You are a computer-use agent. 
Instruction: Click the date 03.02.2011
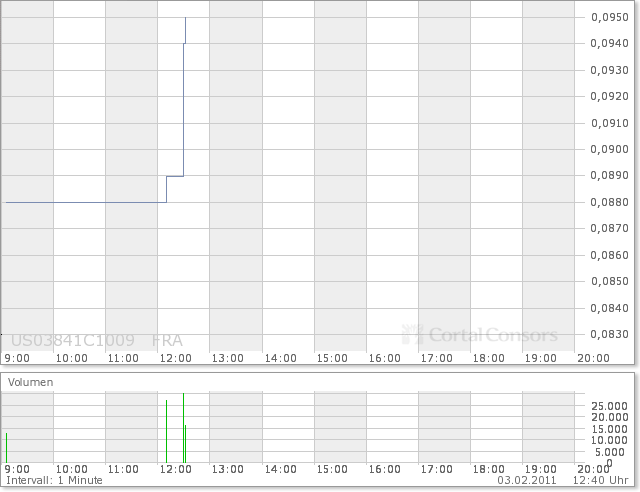(527, 480)
